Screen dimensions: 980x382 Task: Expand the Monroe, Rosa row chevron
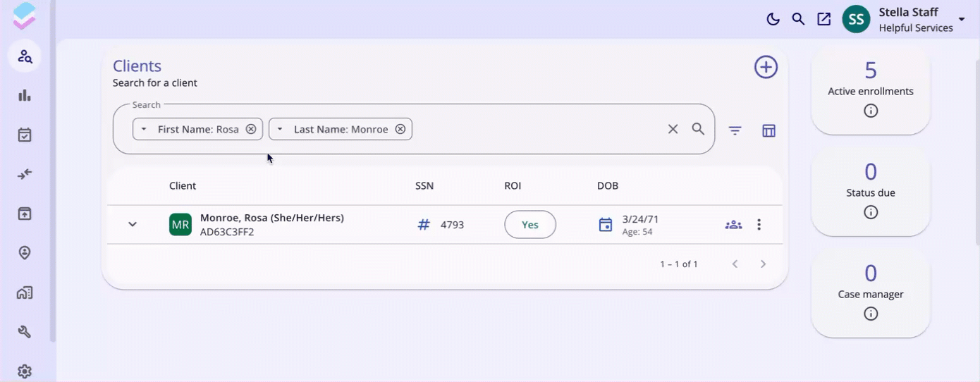click(133, 224)
